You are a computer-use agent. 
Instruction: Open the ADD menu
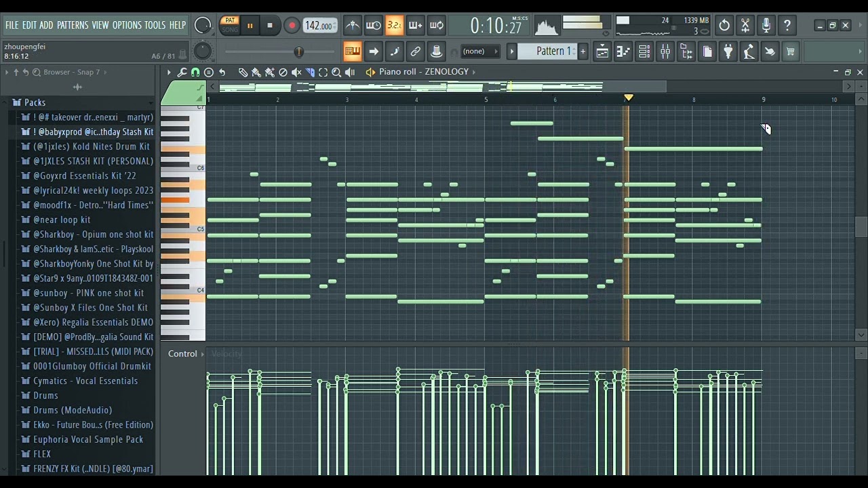(46, 25)
